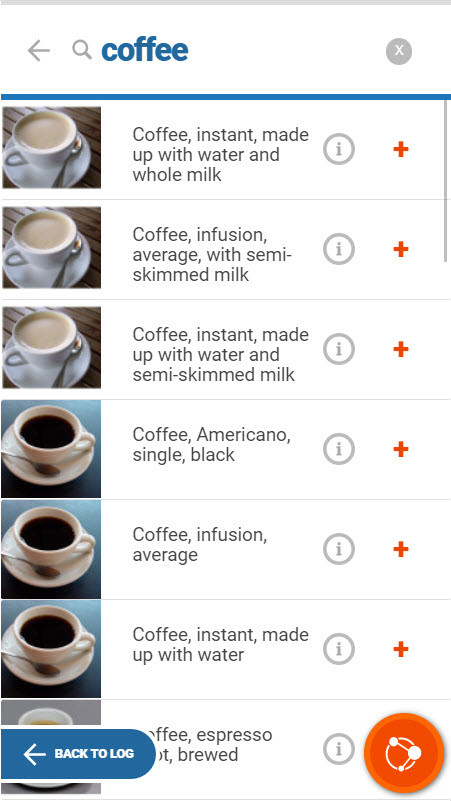Show info for Coffee infusion average

pyautogui.click(x=338, y=549)
